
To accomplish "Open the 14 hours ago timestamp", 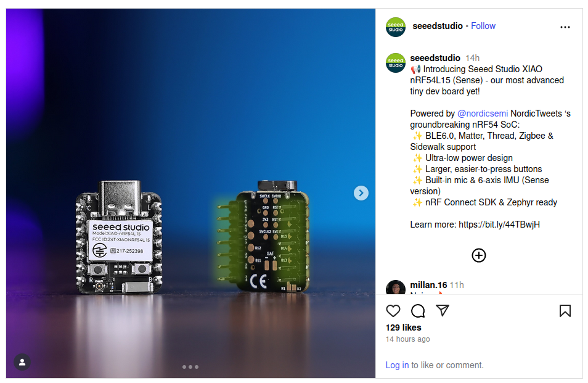I will pyautogui.click(x=407, y=339).
